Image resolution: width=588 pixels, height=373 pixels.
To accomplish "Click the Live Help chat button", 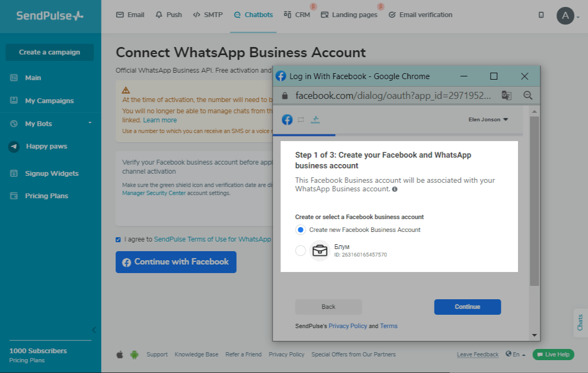I will pyautogui.click(x=553, y=354).
